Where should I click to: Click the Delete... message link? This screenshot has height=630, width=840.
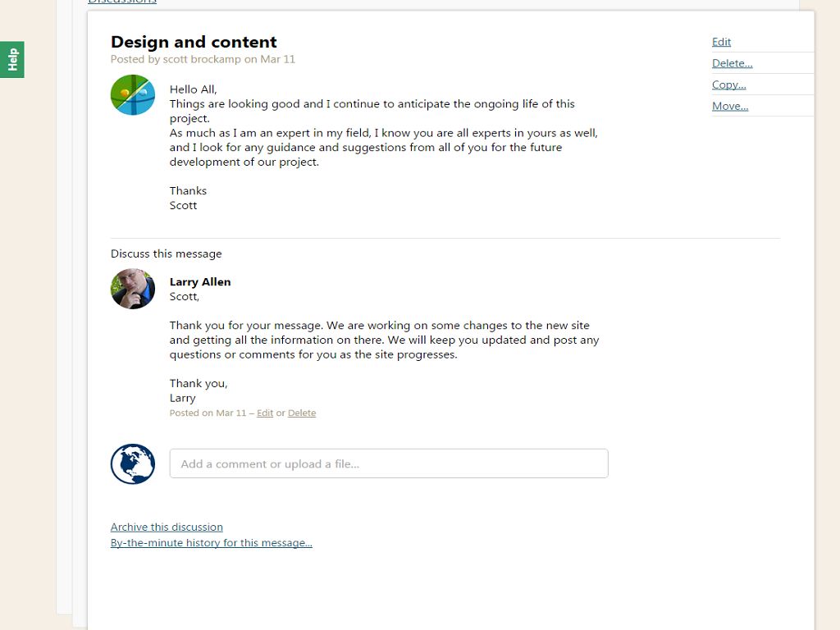pos(732,63)
